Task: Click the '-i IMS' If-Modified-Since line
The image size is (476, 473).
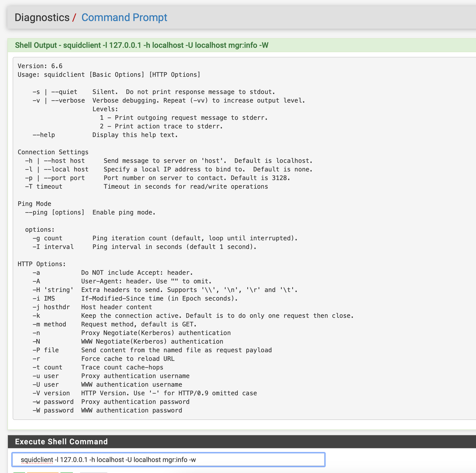Action: 135,299
